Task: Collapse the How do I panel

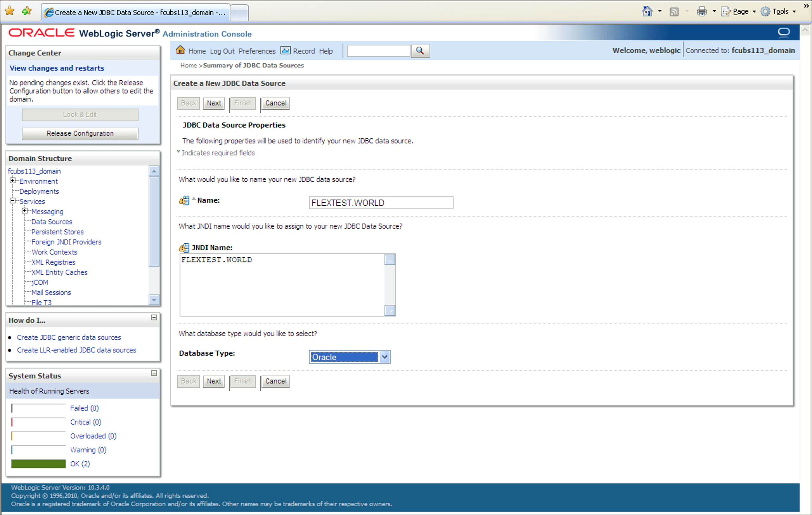Action: pos(154,318)
